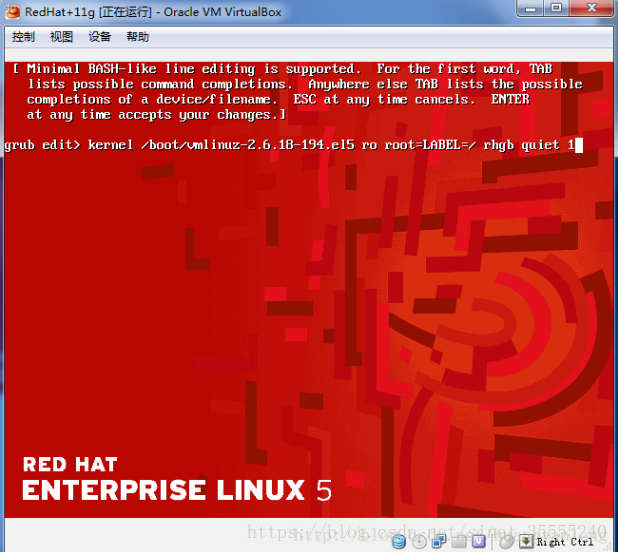The width and height of the screenshot is (618, 552).
Task: Click the root=LABEL=/ parameter text
Action: click(x=430, y=145)
